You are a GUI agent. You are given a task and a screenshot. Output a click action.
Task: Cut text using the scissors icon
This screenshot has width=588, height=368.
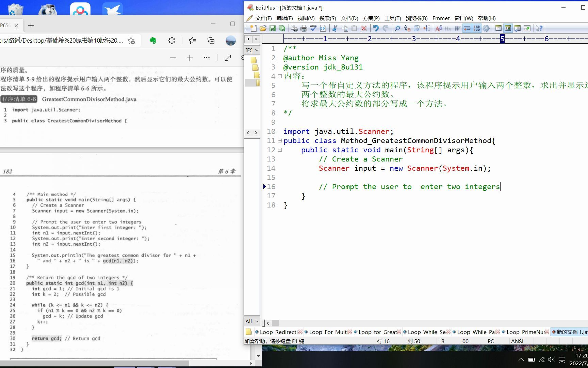(335, 28)
